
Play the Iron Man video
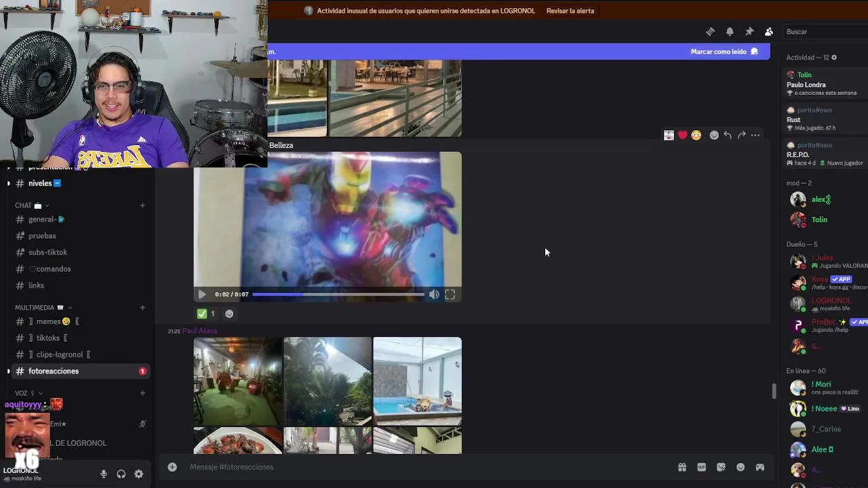tap(201, 294)
